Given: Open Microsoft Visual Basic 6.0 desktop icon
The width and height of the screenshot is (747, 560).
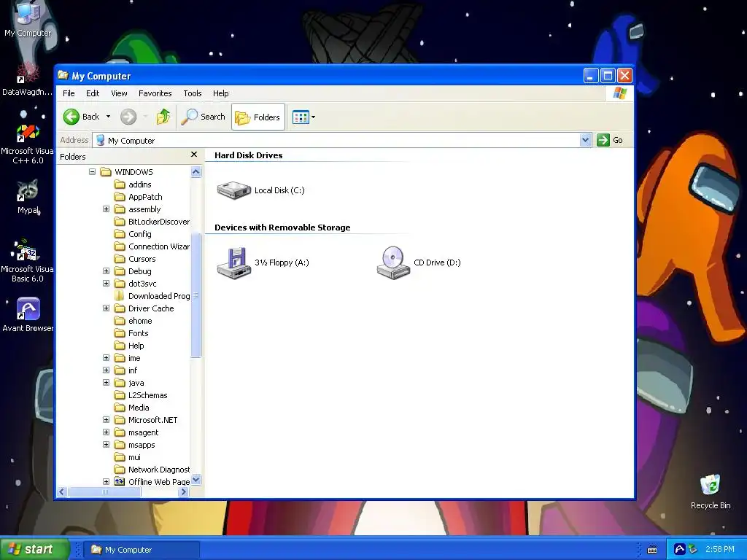Looking at the screenshot, I should (27, 261).
